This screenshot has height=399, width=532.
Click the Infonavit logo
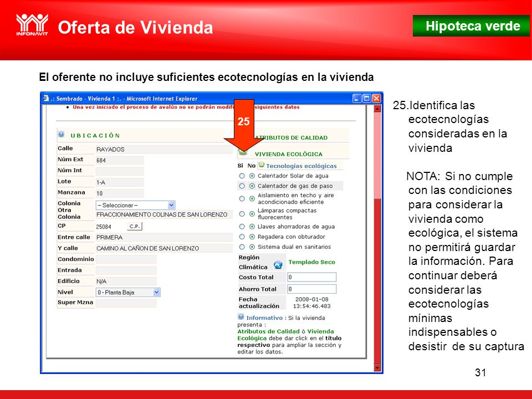tap(32, 24)
